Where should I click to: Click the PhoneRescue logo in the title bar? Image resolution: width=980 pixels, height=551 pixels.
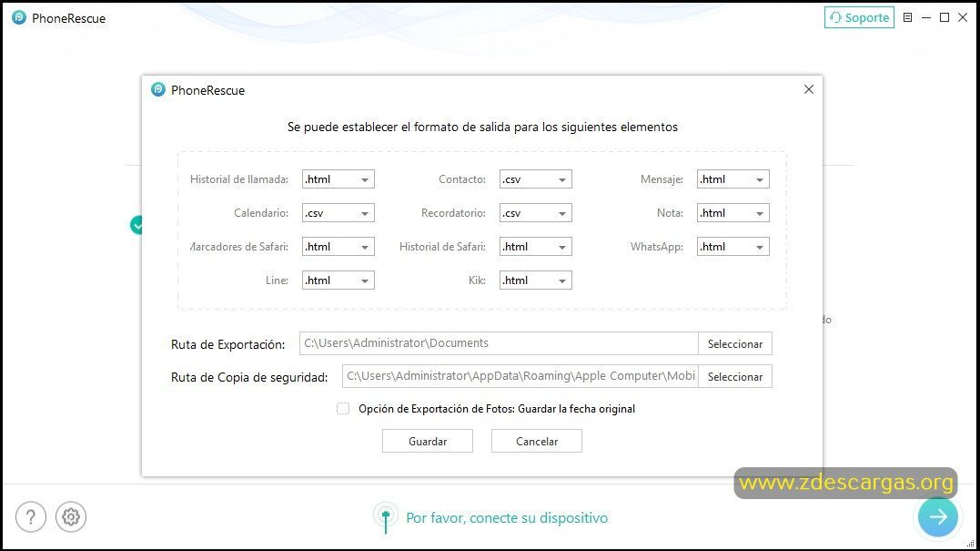[19, 17]
